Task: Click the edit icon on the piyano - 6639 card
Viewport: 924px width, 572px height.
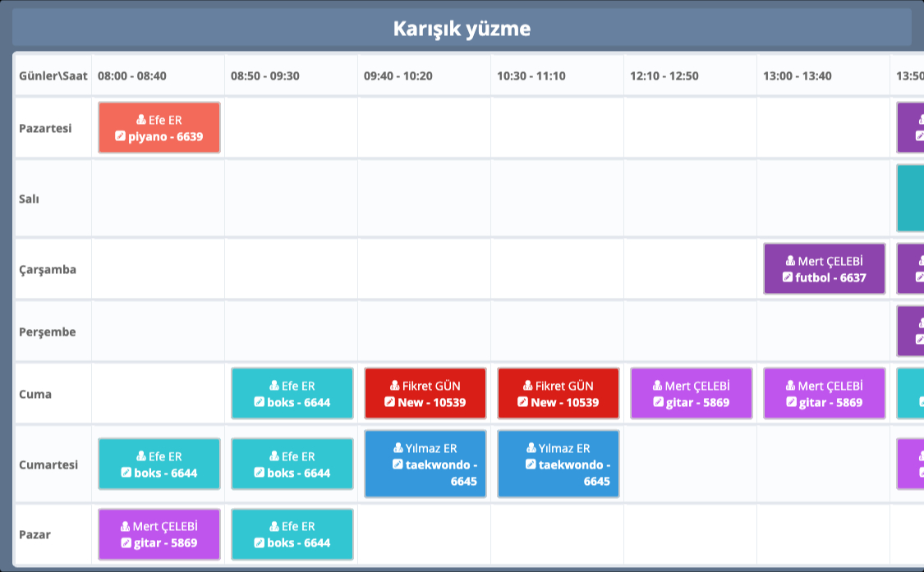Action: coord(121,136)
